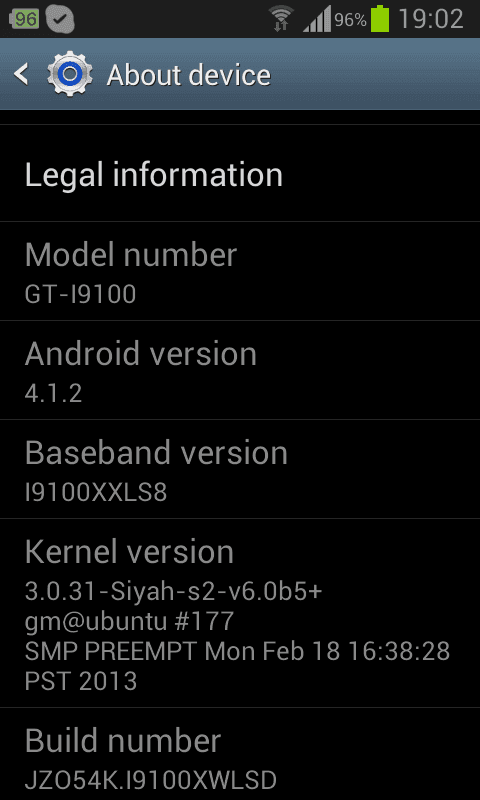
Task: Tap the battery percentage notification icon
Action: (24, 19)
